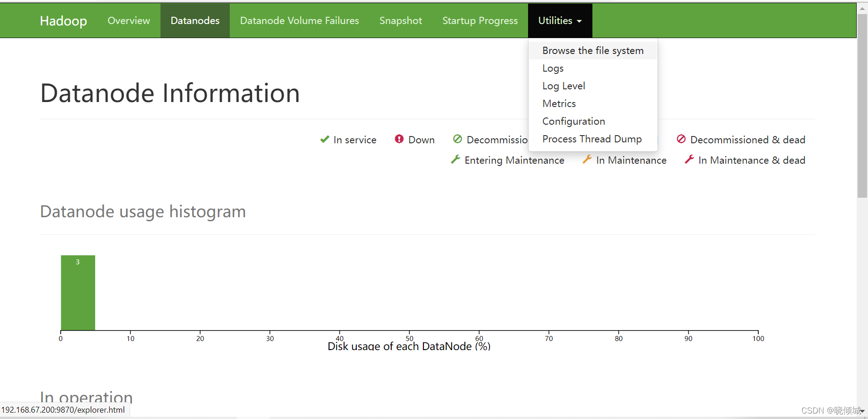This screenshot has width=868, height=419.
Task: Click the 'Entering Maintenance' legend text
Action: 514,160
